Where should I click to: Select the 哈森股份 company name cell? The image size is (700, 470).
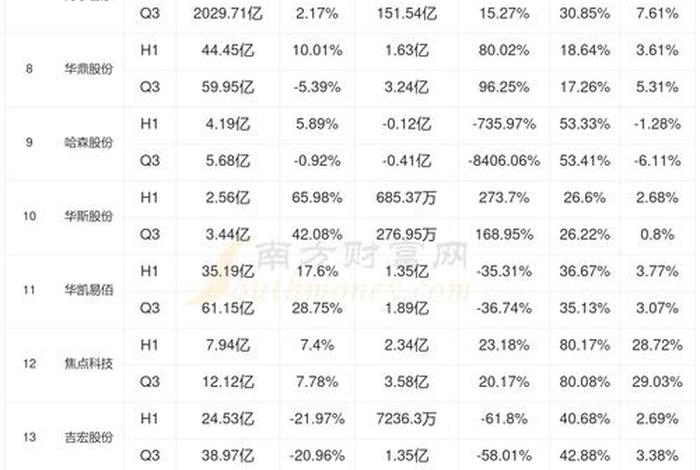(x=93, y=143)
